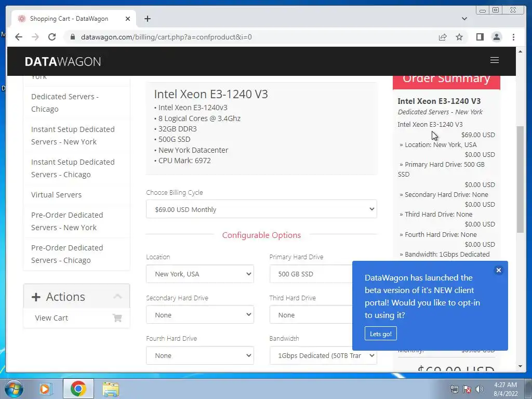Image resolution: width=532 pixels, height=399 pixels.
Task: Open the Fourth Hard Drive dropdown
Action: pos(200,355)
